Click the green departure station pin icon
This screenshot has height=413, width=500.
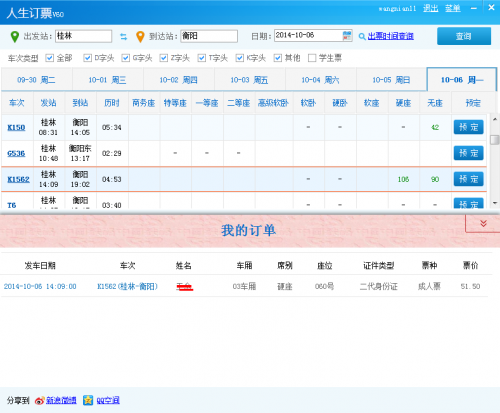coord(15,36)
